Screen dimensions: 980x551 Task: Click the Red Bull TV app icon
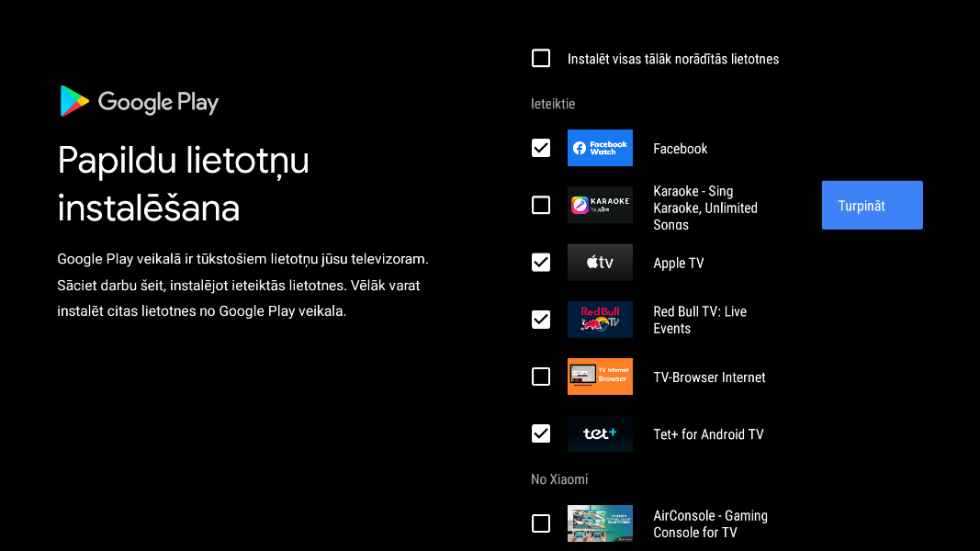click(x=600, y=320)
